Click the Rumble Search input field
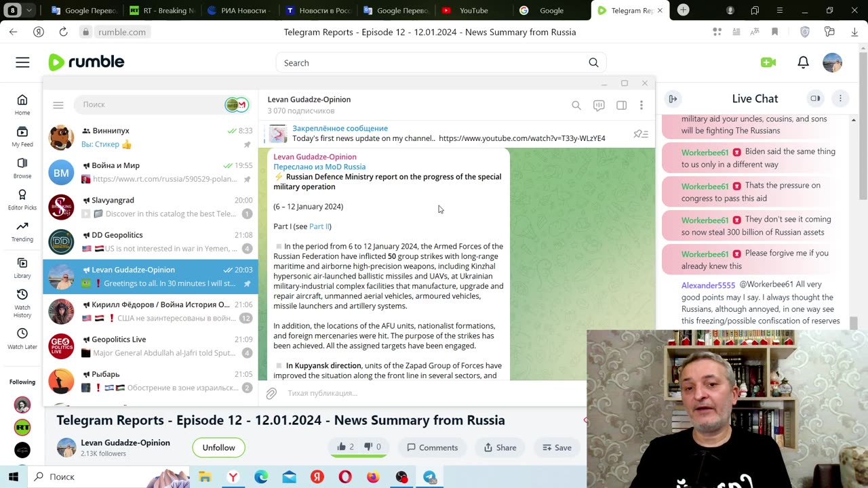The height and width of the screenshot is (488, 868). tap(434, 62)
